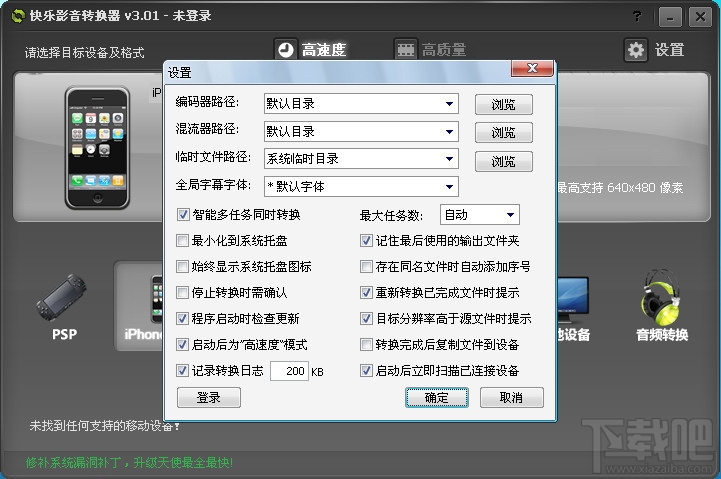Image resolution: width=721 pixels, height=479 pixels.
Task: Click 请选择目标设备及格式 text
Action: tap(85, 52)
